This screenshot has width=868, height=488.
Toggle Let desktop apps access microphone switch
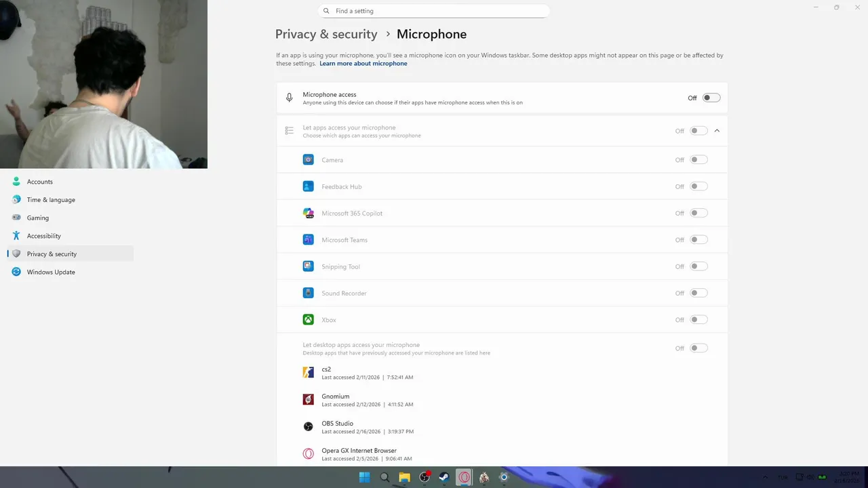tap(698, 348)
